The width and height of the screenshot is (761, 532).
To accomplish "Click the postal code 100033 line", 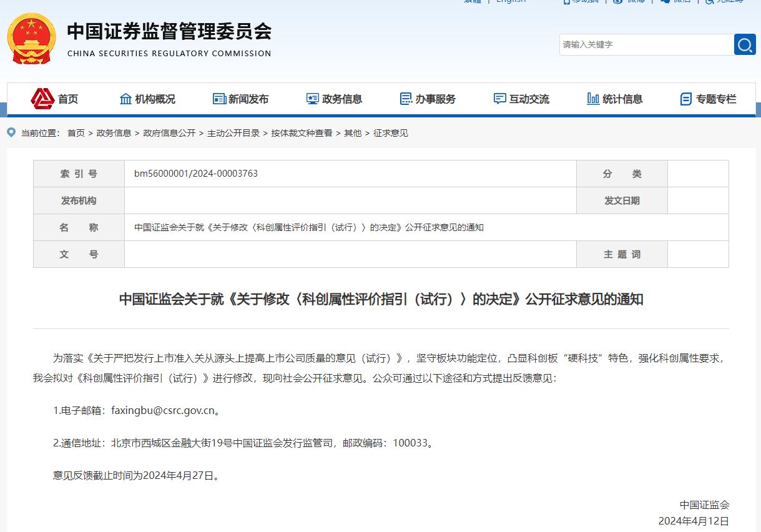I will 243,443.
